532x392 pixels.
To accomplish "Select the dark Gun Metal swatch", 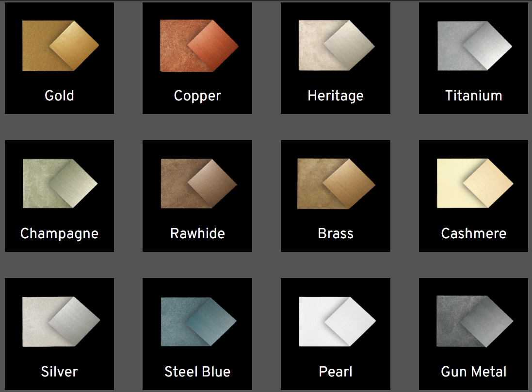I will pos(474,321).
